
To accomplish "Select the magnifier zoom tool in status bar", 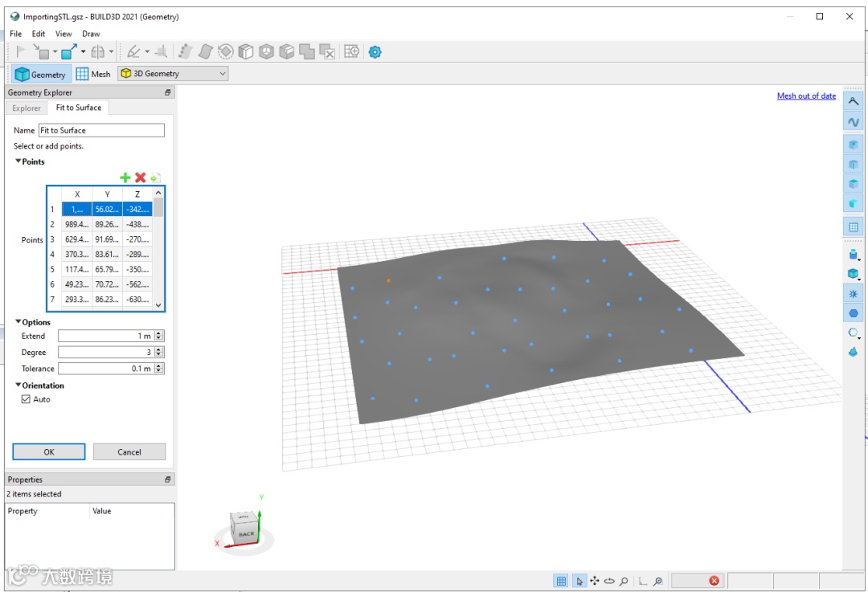I will pos(624,581).
